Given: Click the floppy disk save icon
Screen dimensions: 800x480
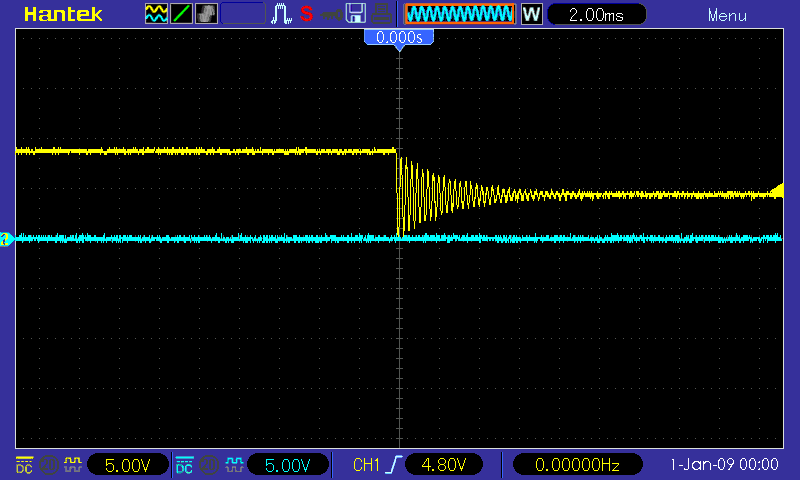Looking at the screenshot, I should [x=356, y=14].
